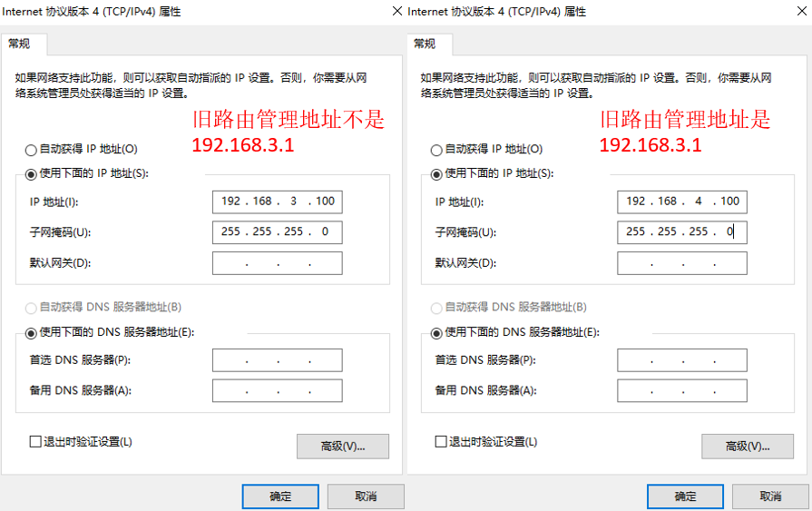Tick 退出时验证设置 checkbox in right dialog
This screenshot has height=511, width=812.
(x=441, y=442)
